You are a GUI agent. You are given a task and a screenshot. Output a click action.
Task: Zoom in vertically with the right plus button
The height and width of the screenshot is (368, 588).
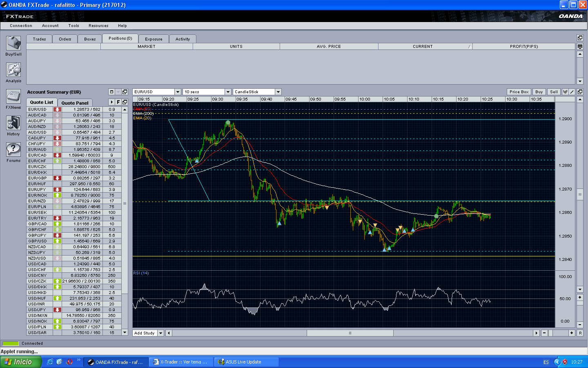580,298
